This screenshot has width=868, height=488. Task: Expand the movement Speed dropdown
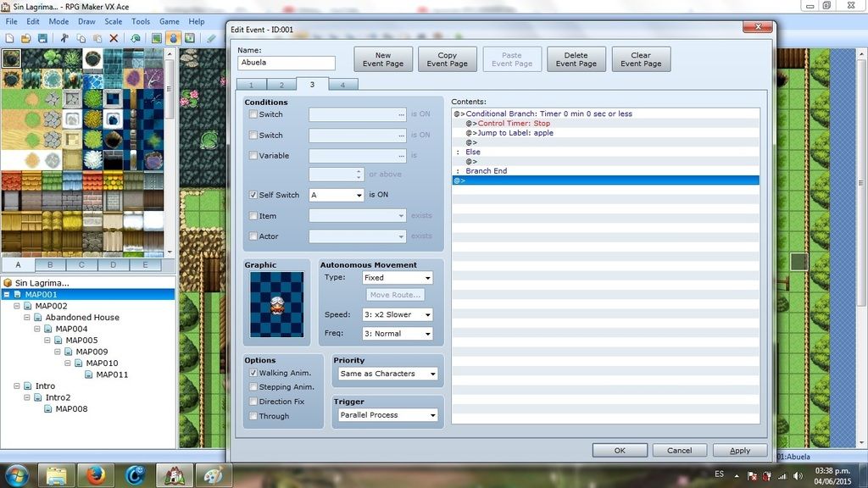(398, 314)
